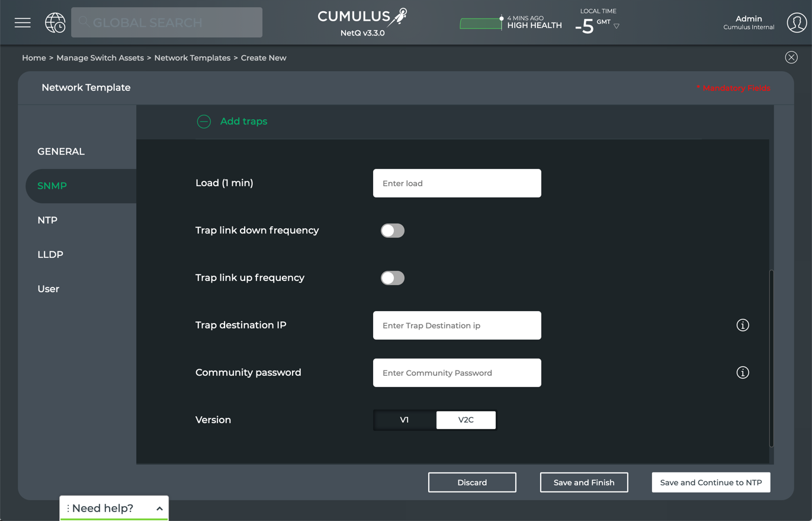Click the Enter load input field
The height and width of the screenshot is (521, 812).
[457, 183]
